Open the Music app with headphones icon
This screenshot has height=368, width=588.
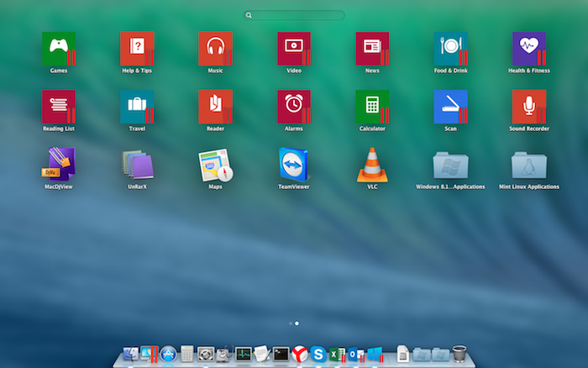point(215,49)
